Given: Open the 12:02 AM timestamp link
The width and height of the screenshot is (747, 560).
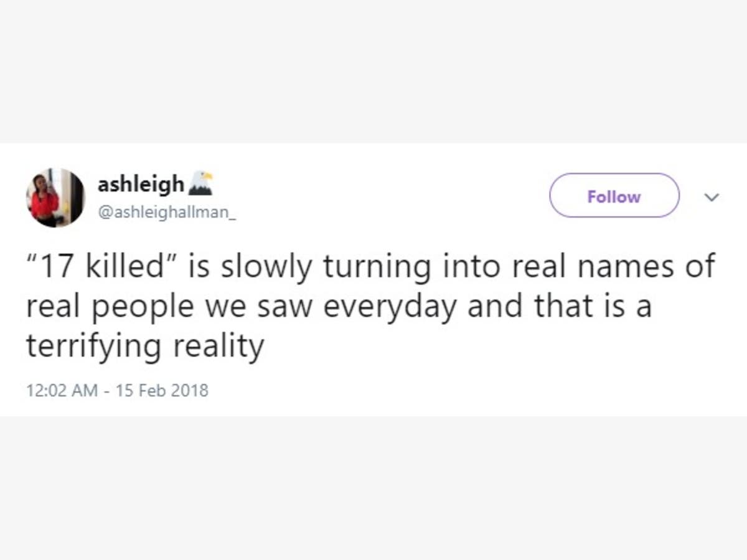Looking at the screenshot, I should [62, 391].
